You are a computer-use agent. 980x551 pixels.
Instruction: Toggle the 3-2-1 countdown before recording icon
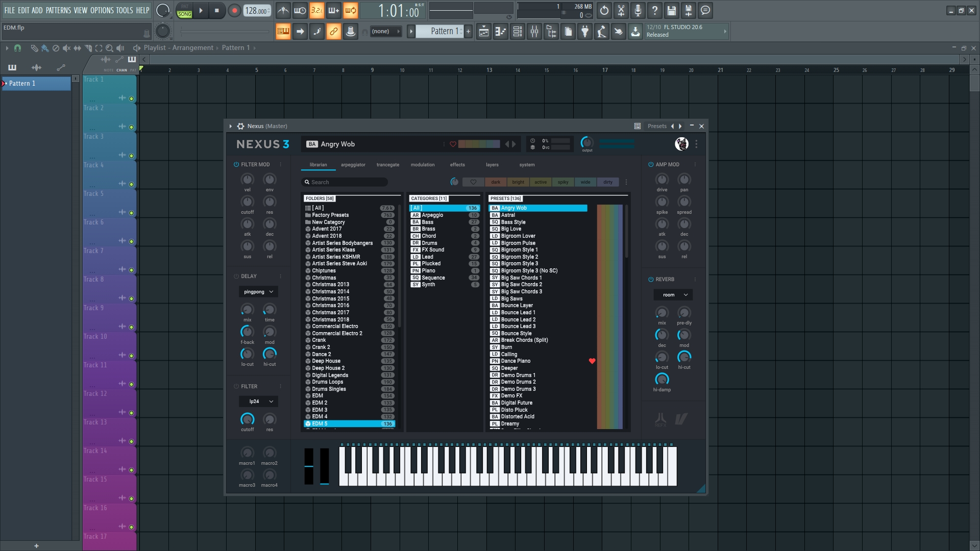tap(317, 10)
